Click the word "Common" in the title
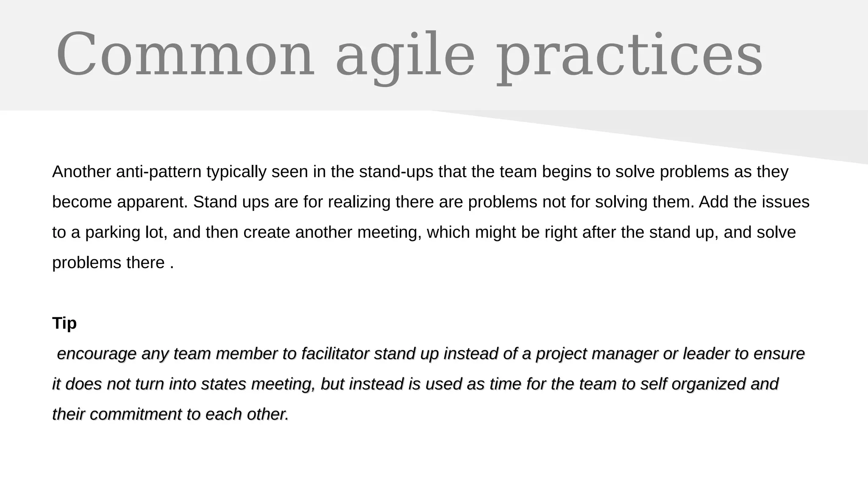868x488 pixels. (185, 55)
